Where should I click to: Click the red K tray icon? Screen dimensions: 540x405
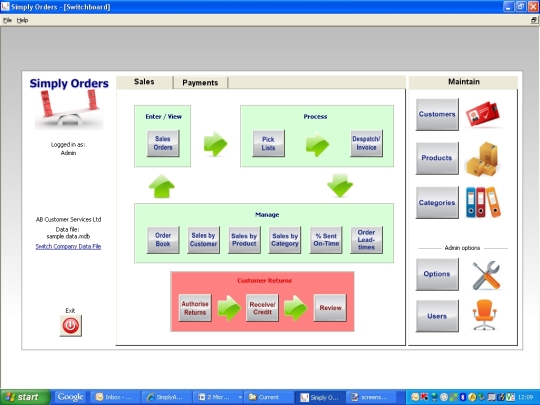pos(424,397)
